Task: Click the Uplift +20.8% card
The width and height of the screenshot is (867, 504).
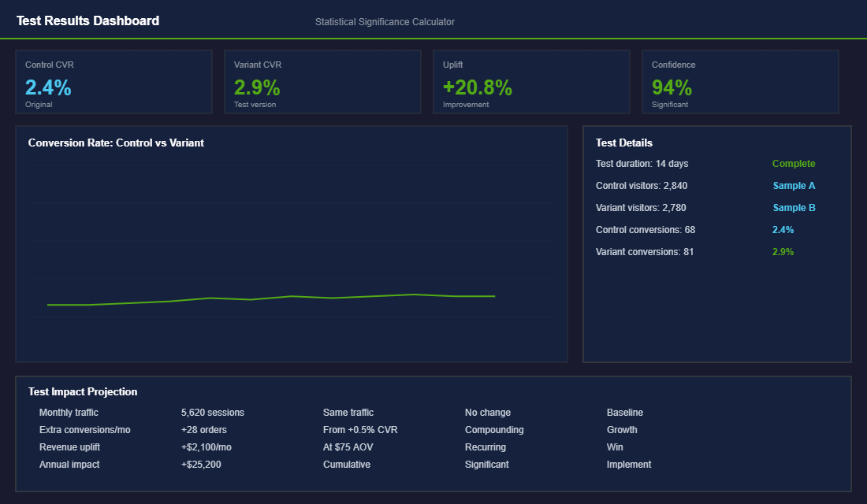Action: [531, 81]
